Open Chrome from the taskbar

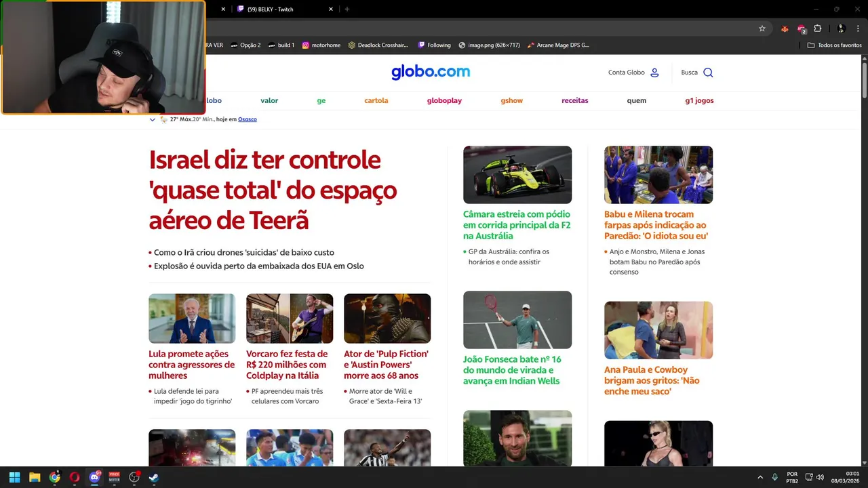pyautogui.click(x=55, y=477)
